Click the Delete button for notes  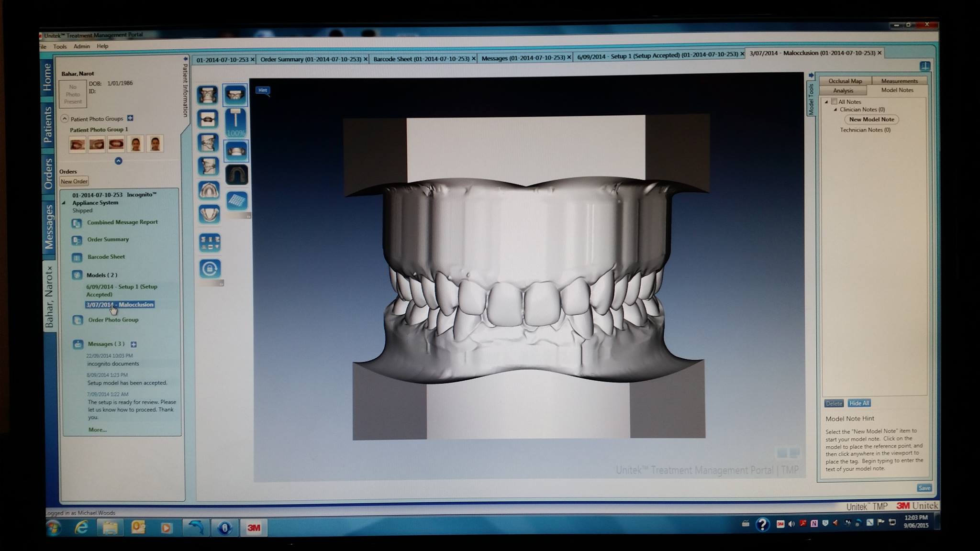[x=834, y=404]
